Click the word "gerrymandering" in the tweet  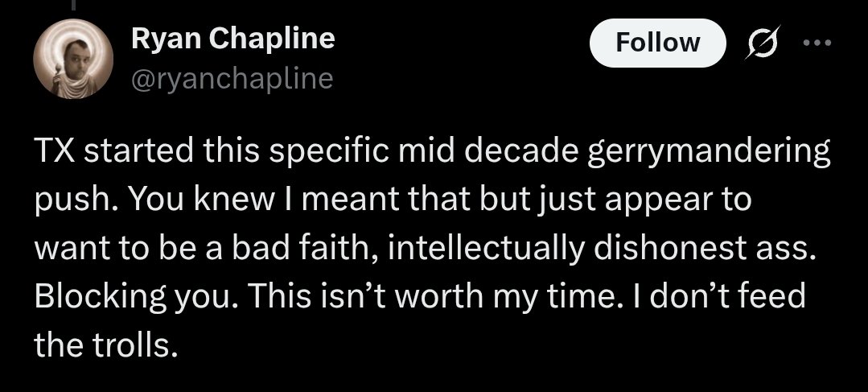(x=710, y=152)
